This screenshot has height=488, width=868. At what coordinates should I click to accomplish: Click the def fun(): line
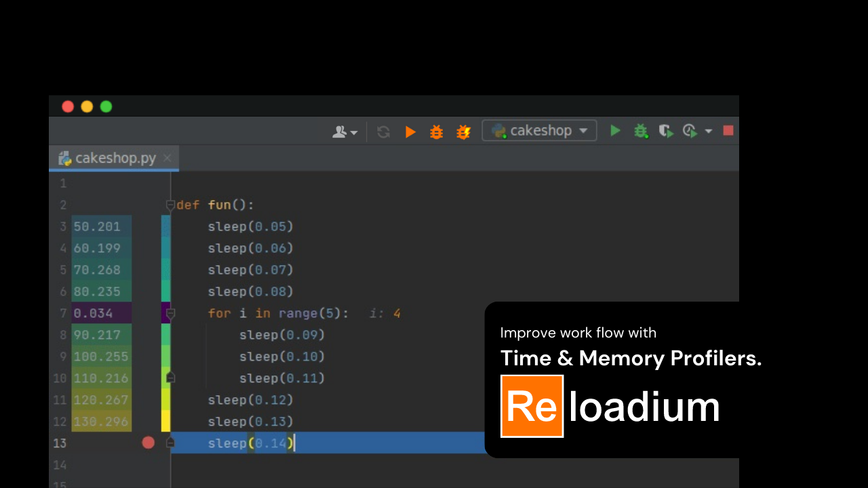click(215, 205)
